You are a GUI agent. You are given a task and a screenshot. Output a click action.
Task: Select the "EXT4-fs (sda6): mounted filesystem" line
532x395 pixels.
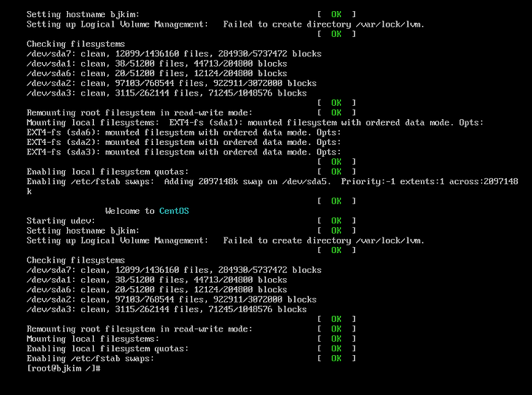(x=183, y=132)
